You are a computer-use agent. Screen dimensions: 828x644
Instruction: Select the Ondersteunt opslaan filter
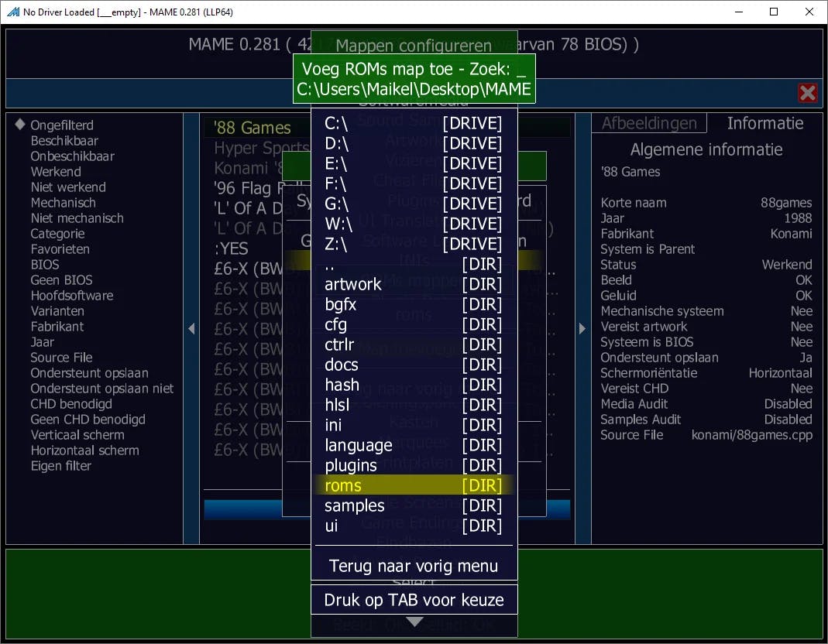(89, 372)
